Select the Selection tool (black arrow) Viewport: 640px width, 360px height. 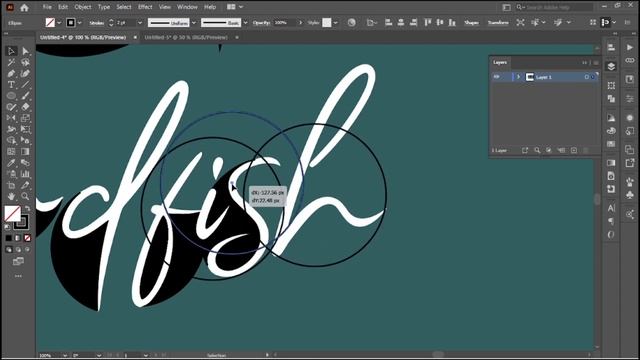[x=11, y=51]
